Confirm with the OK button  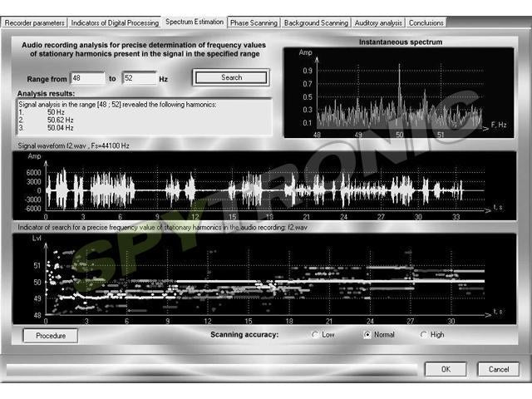(x=446, y=369)
